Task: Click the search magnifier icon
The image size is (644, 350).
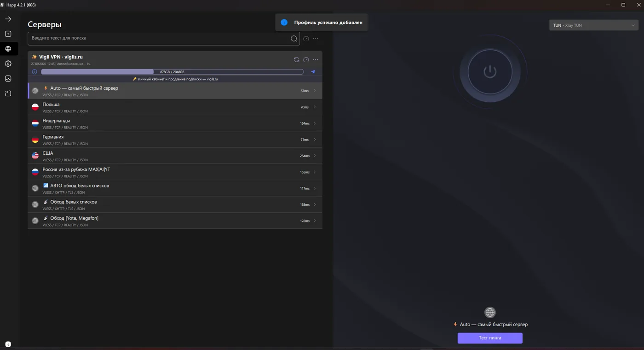Action: (x=294, y=39)
